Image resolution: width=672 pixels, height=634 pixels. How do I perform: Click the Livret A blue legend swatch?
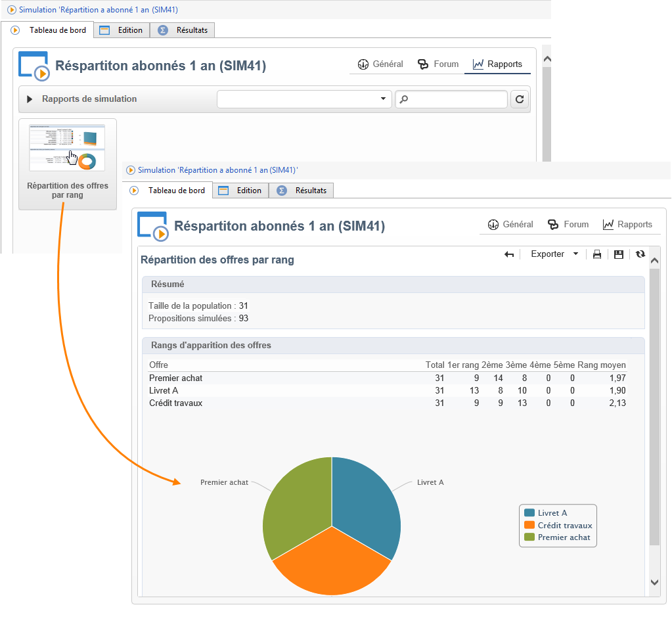[x=529, y=512]
